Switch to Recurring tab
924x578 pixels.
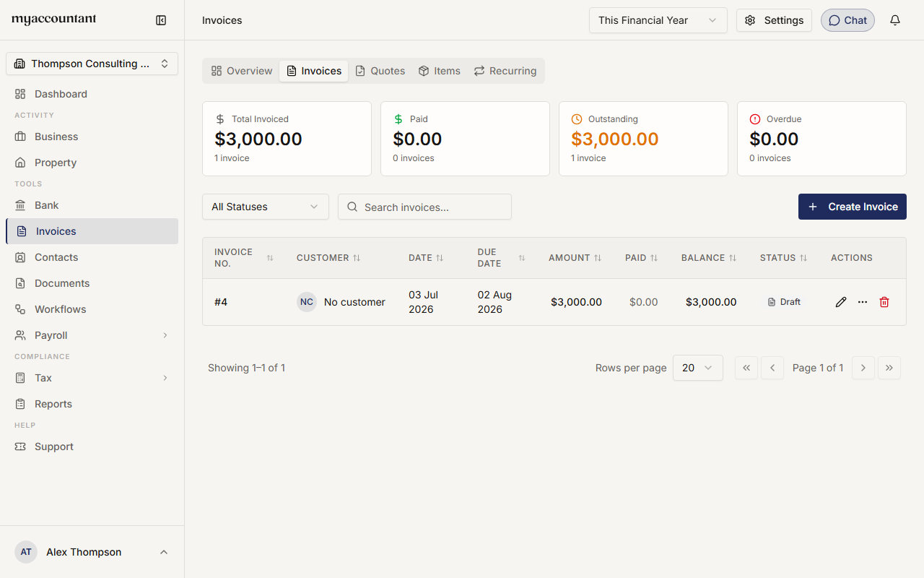(x=505, y=71)
